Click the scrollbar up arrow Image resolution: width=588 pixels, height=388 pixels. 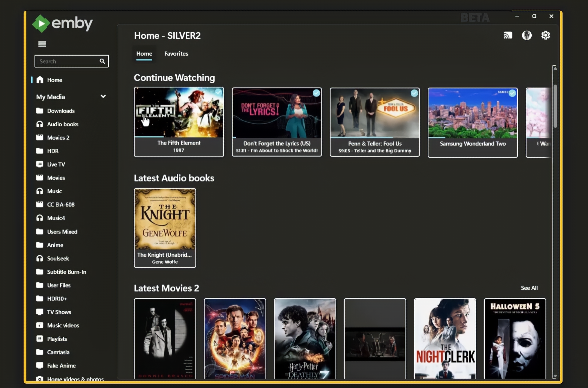tap(555, 68)
